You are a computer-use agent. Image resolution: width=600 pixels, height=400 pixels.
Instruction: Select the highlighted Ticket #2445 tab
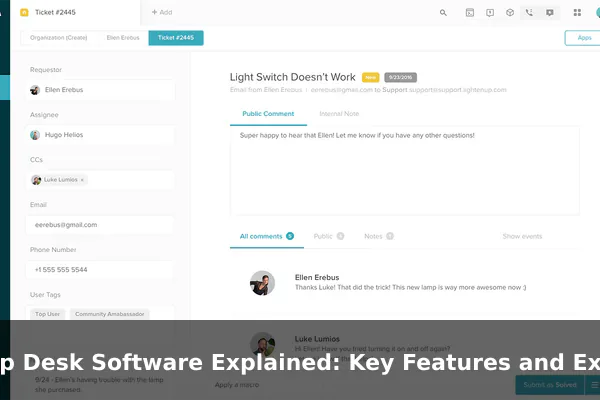click(x=176, y=38)
